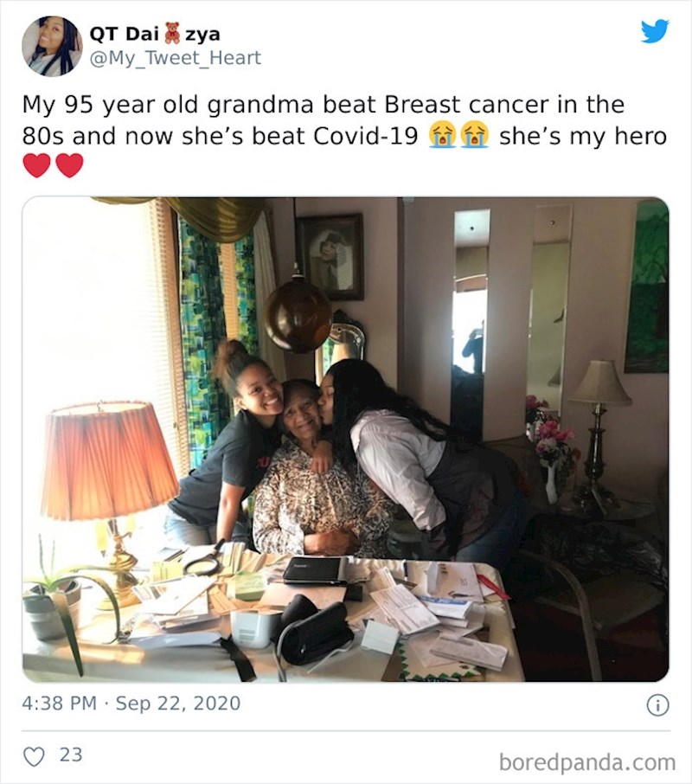Click the boredpanda.com watermark
Viewport: 692px width, 784px height.
[586, 762]
